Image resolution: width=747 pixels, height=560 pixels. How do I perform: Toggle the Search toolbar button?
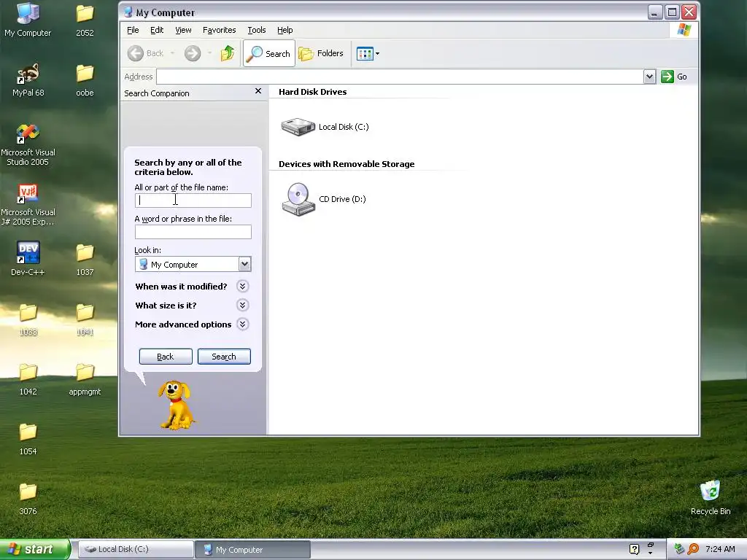269,53
